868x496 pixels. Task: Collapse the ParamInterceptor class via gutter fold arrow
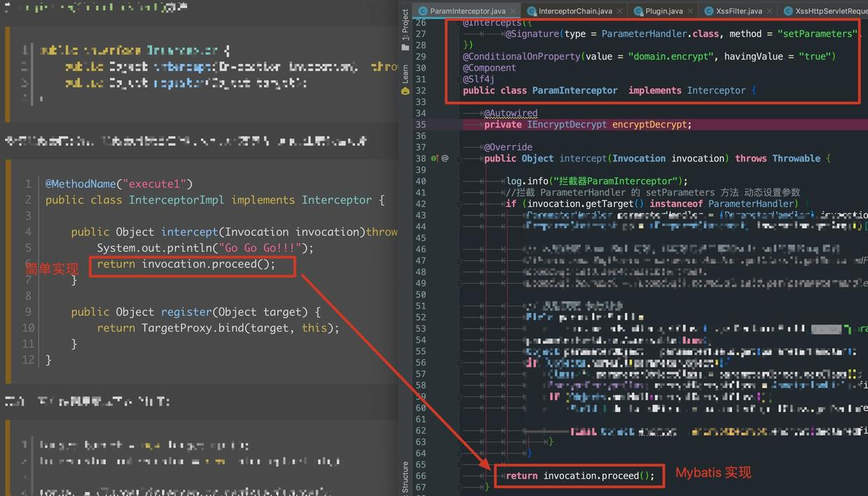tap(459, 90)
